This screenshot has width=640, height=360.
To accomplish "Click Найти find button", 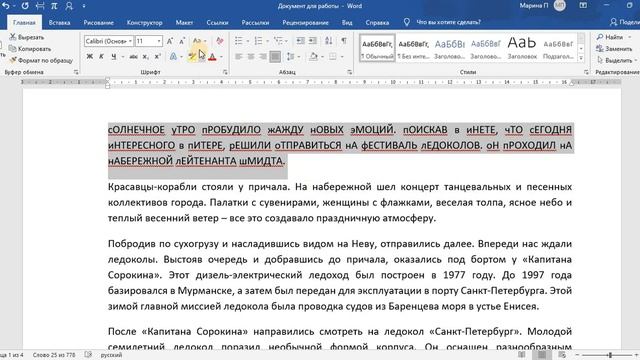I will point(613,37).
